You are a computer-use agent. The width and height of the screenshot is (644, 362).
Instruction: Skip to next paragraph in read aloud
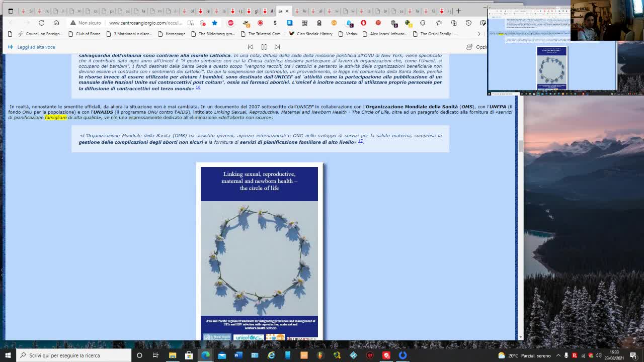[277, 47]
